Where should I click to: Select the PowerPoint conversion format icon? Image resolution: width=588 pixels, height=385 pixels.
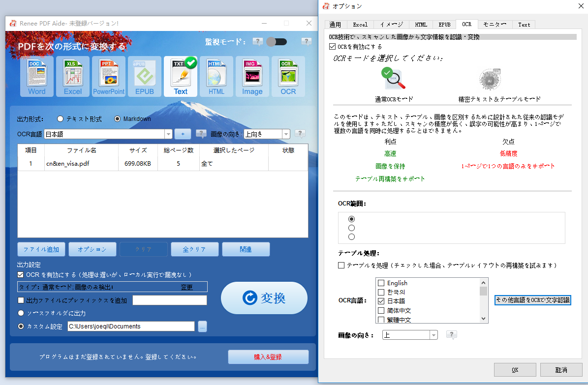108,76
